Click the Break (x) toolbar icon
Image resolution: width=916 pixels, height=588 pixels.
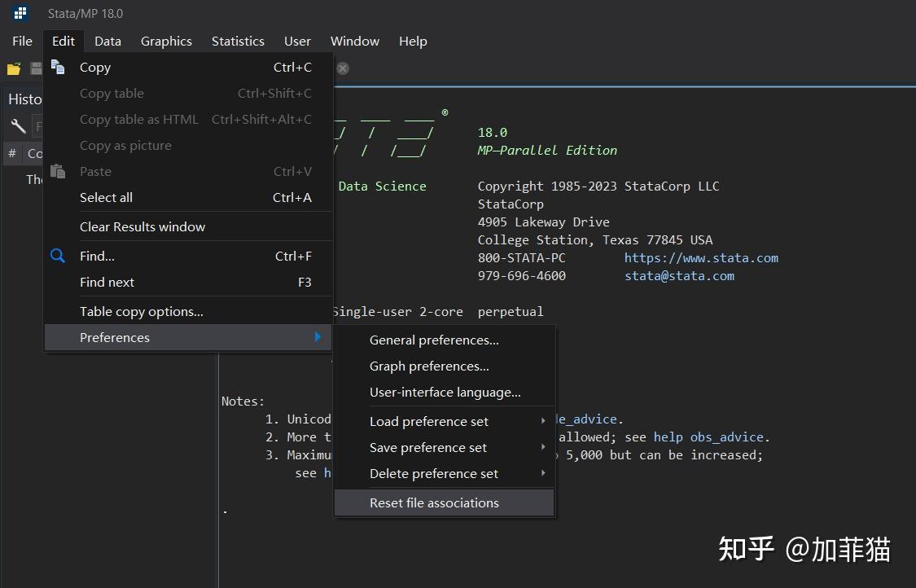(x=343, y=68)
